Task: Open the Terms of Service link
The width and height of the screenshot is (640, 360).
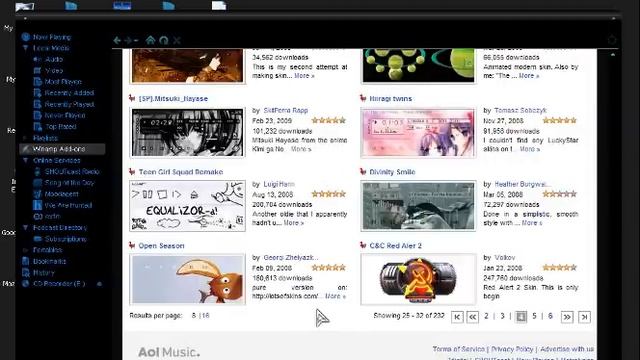Action: point(458,349)
